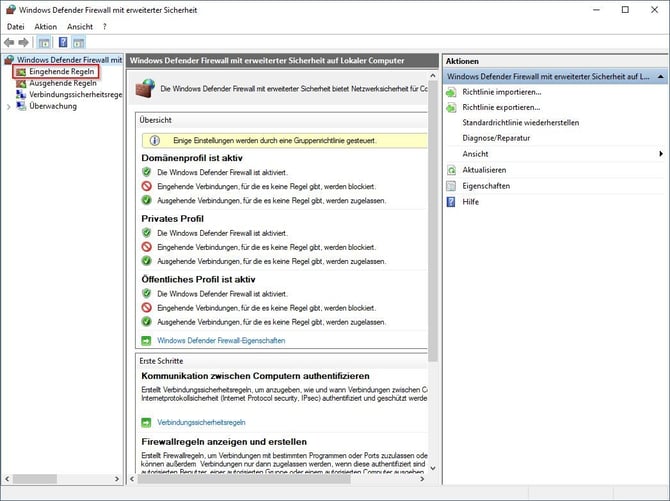Click the blue Help toolbar icon
This screenshot has height=501, width=670.
point(63,43)
